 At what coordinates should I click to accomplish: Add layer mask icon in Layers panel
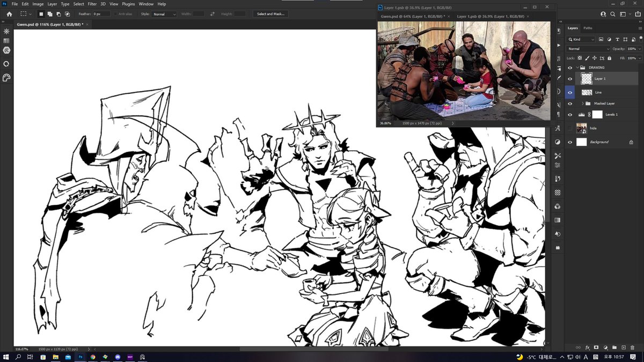596,348
